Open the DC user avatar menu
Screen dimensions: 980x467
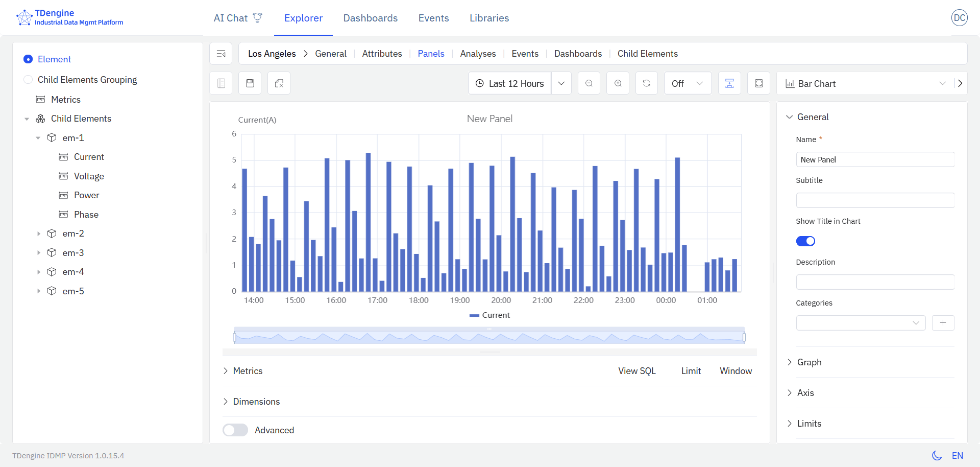click(x=959, y=18)
